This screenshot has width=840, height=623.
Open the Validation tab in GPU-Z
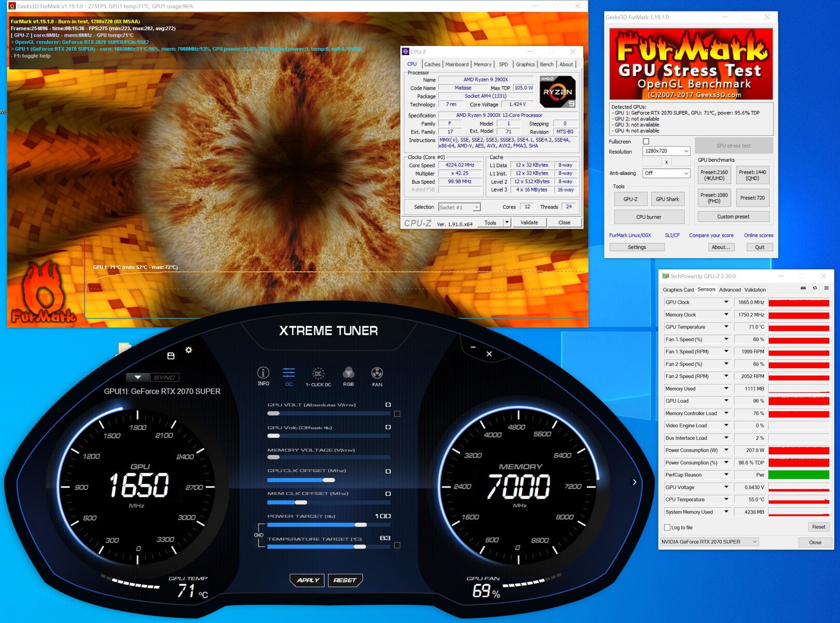click(755, 290)
